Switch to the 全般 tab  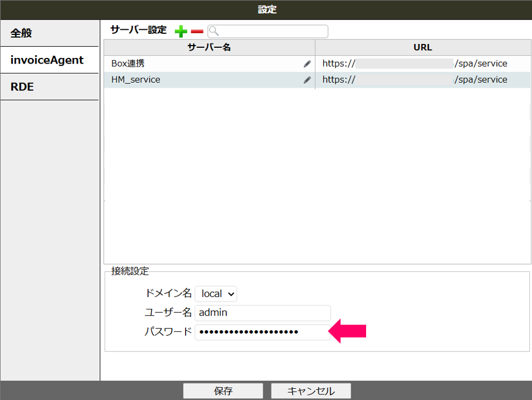click(x=49, y=33)
